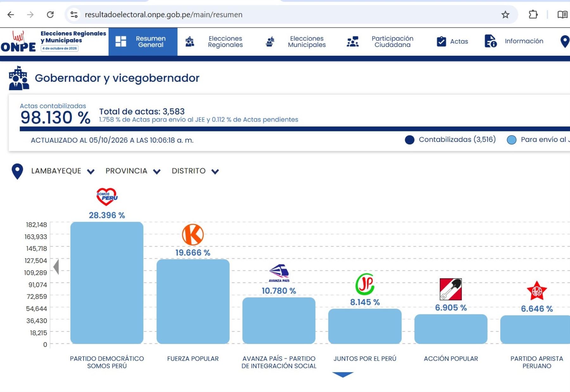Viewport: 570px width, 392px height.
Task: Click Gobernador y vicegobernador heading icon
Action: 19,78
